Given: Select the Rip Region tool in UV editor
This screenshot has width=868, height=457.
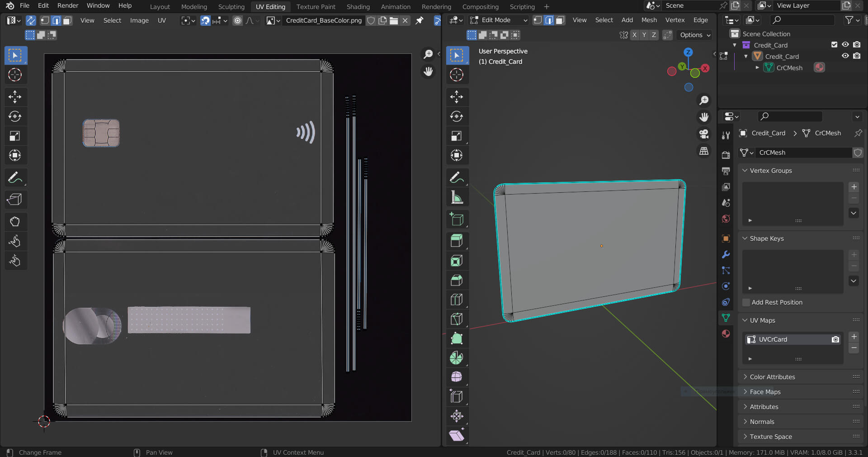Looking at the screenshot, I should pos(15,200).
